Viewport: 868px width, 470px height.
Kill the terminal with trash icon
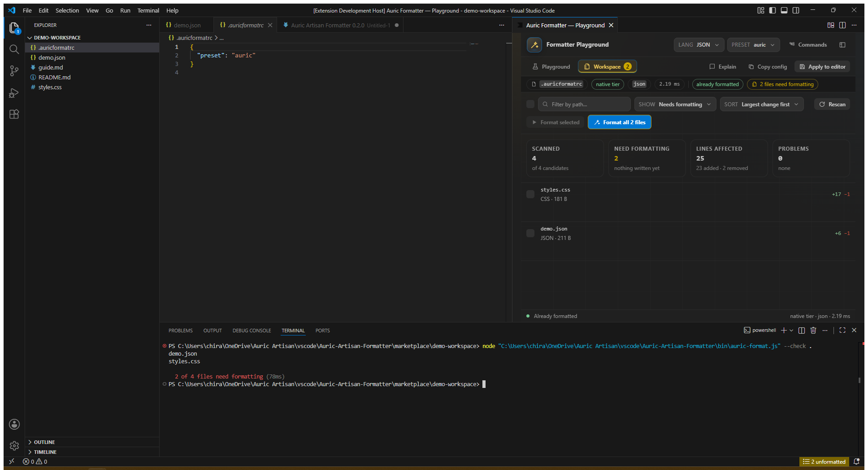coord(813,331)
